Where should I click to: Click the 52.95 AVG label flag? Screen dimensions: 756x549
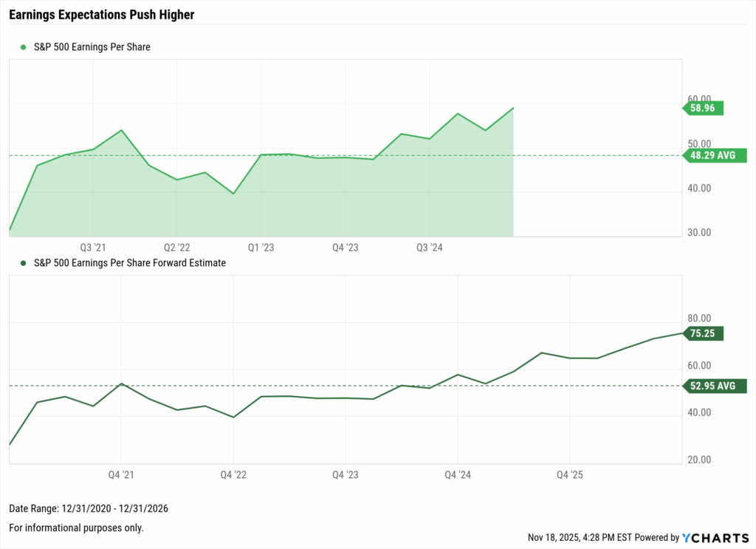click(x=712, y=386)
